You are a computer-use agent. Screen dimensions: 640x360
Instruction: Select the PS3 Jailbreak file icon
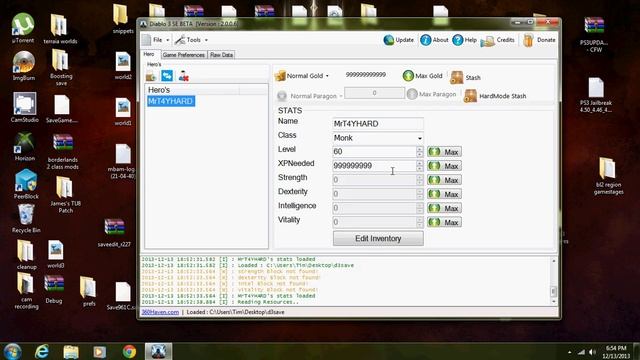(x=596, y=95)
